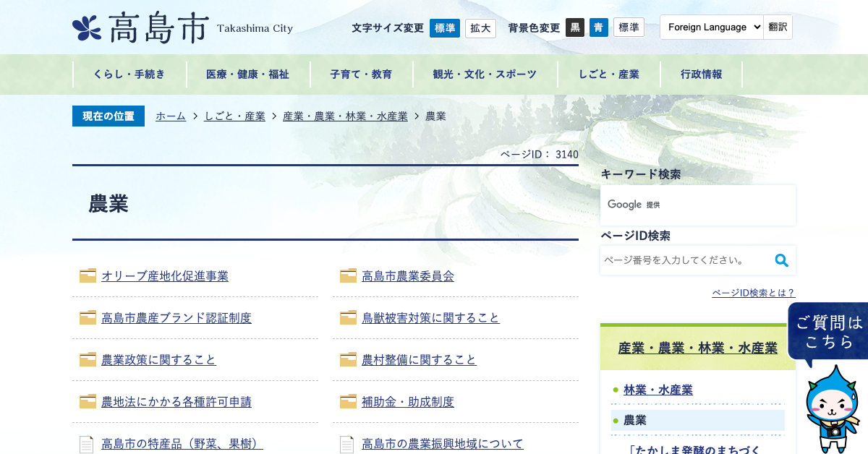Click the 現在の位置 label

point(109,116)
